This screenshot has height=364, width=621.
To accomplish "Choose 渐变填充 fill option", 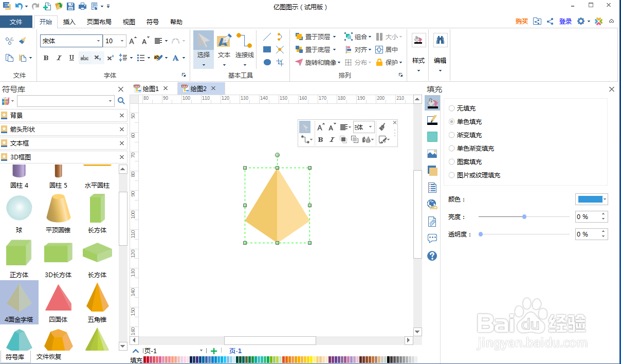I will (452, 135).
